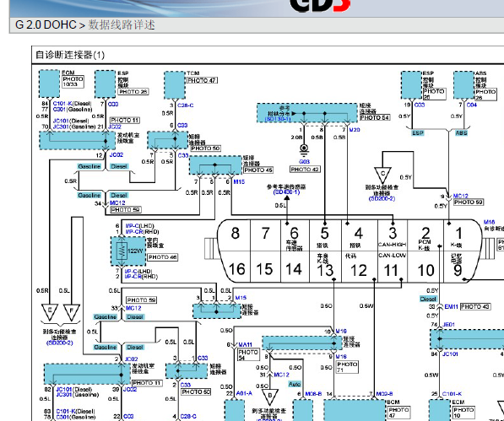Open the PHOTO 59 box under pin 34 MC12
The width and height of the screenshot is (504, 421).
click(x=126, y=210)
